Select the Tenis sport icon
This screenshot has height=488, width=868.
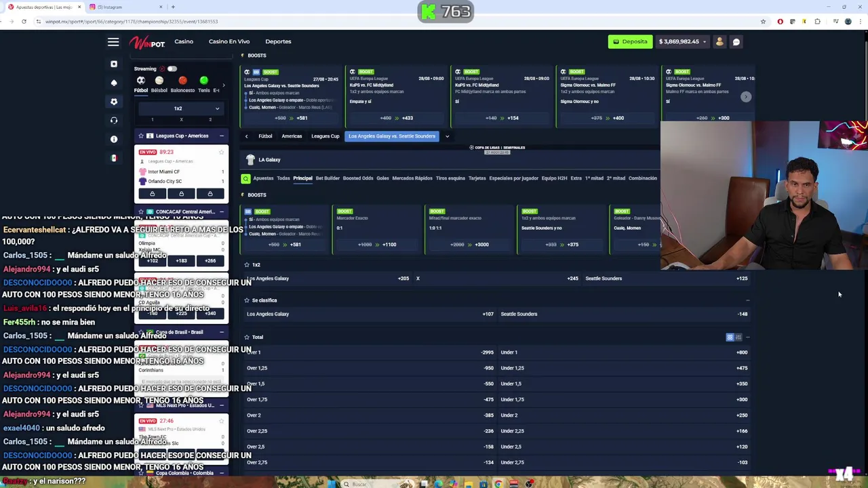tap(203, 83)
